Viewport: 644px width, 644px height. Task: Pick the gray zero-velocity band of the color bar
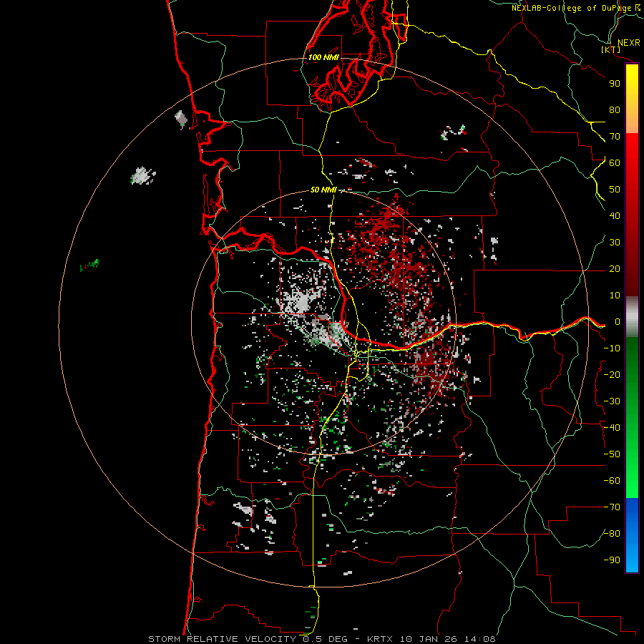pyautogui.click(x=632, y=317)
